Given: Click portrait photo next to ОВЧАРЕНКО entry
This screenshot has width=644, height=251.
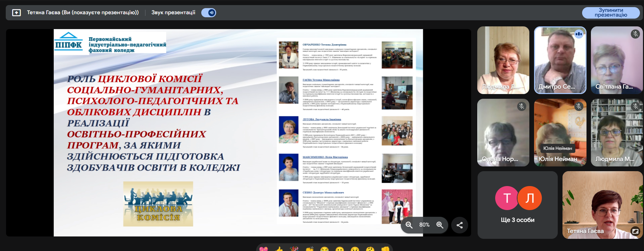Looking at the screenshot, I should click(289, 55).
